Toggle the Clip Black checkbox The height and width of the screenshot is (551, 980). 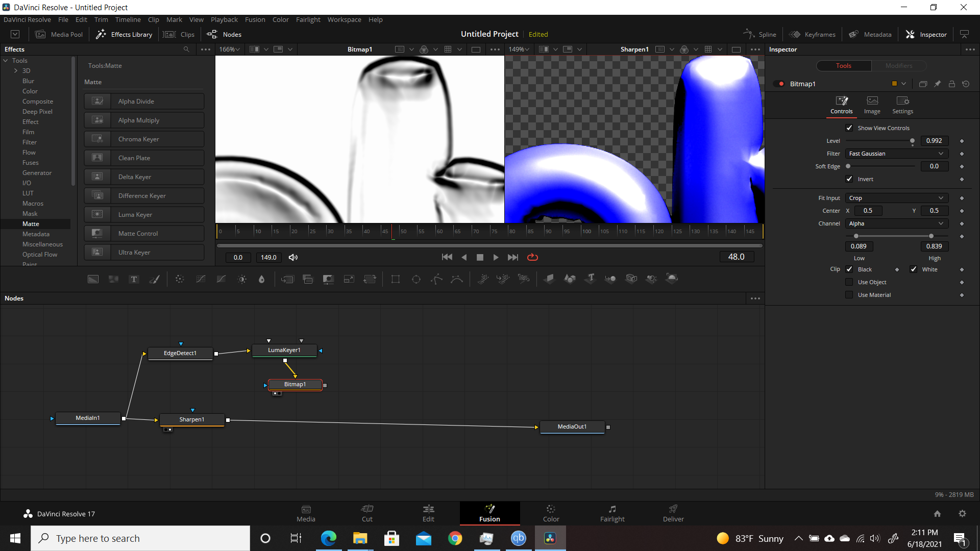tap(849, 269)
